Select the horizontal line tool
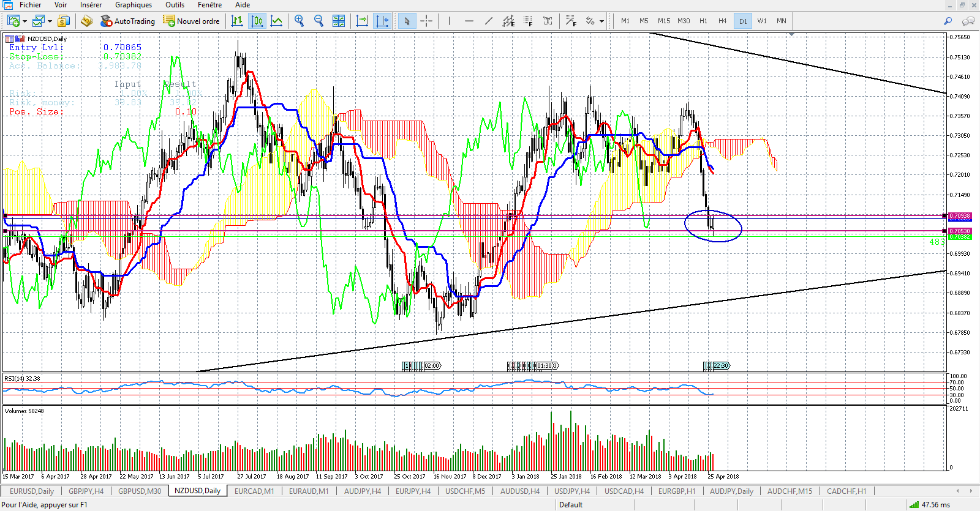The image size is (980, 511). tap(469, 21)
